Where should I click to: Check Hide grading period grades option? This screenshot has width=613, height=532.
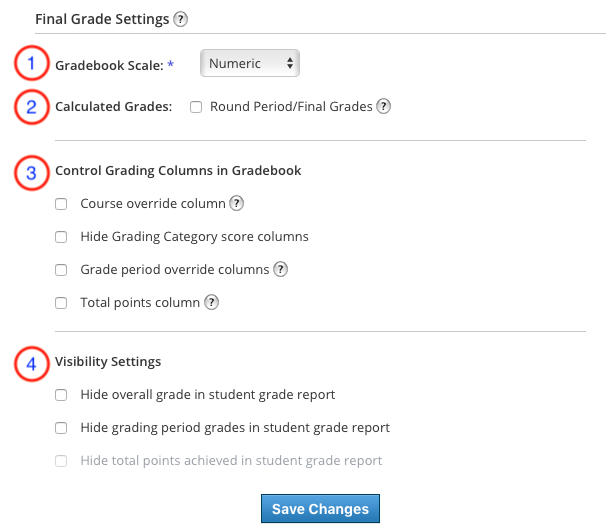(x=61, y=428)
